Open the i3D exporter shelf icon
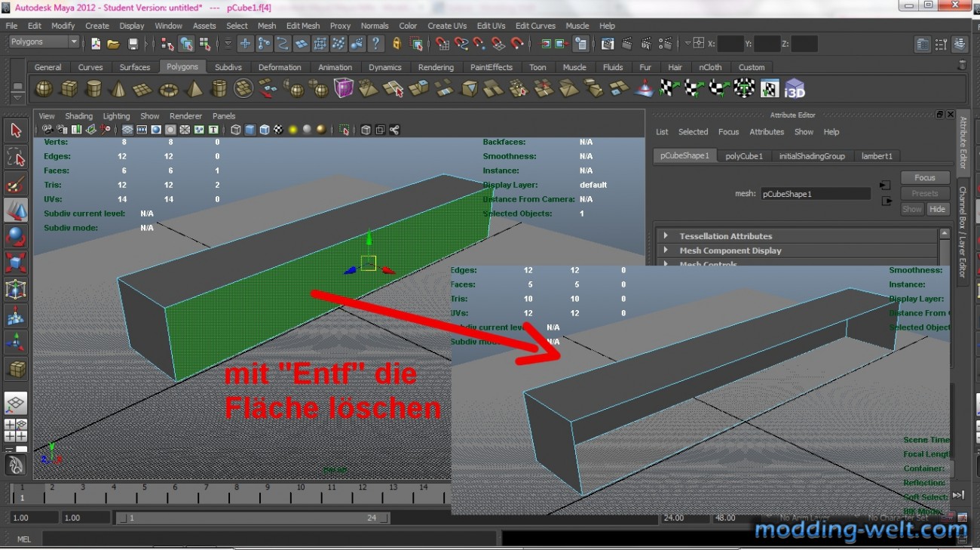 click(795, 89)
